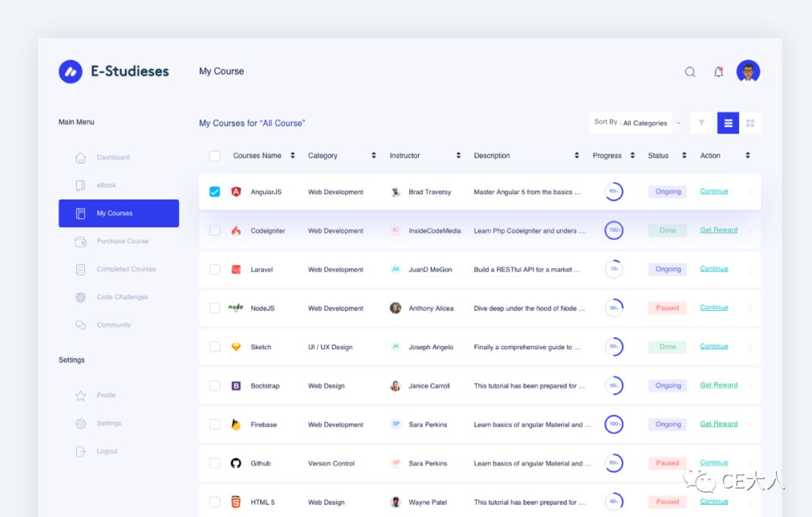Select My Courses menu item

[x=119, y=213]
